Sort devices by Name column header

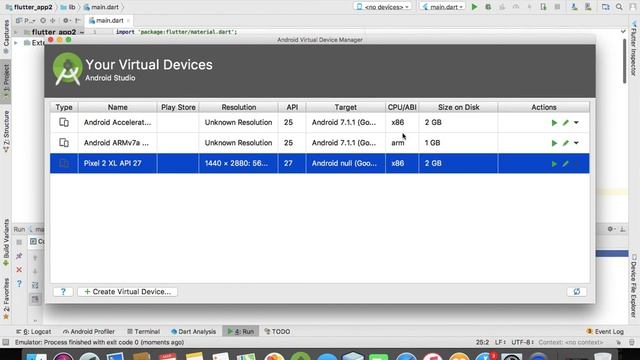pyautogui.click(x=118, y=107)
